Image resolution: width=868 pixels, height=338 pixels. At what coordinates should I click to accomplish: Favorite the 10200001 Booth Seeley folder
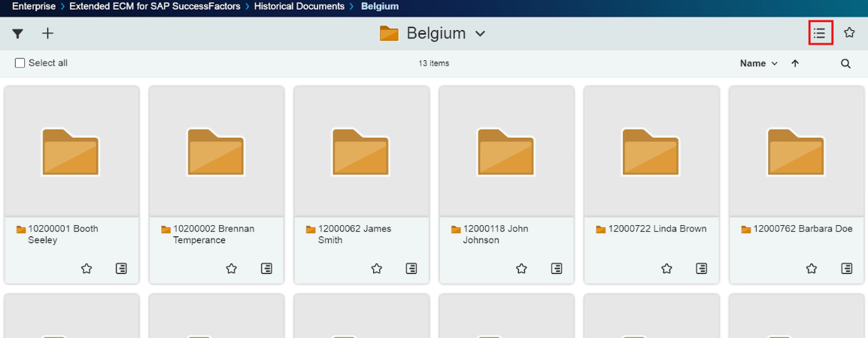coord(86,269)
